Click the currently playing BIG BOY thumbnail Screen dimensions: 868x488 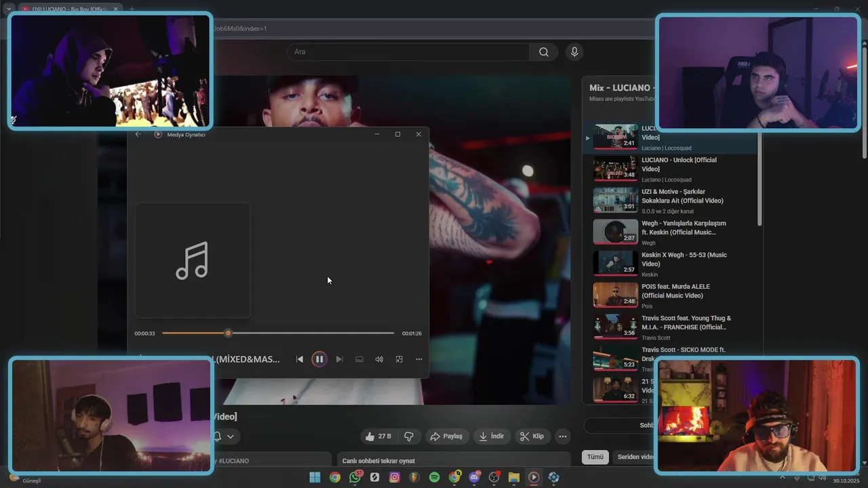click(x=616, y=137)
